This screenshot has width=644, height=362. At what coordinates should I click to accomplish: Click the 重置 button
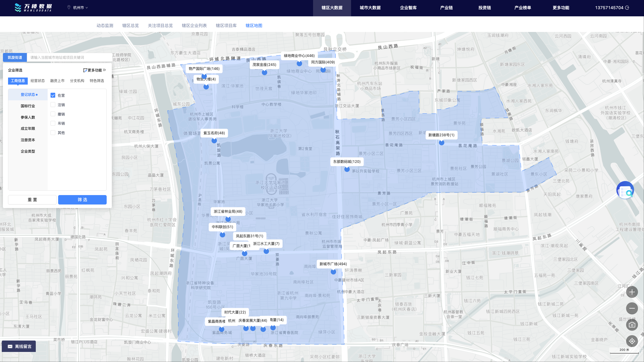[32, 200]
